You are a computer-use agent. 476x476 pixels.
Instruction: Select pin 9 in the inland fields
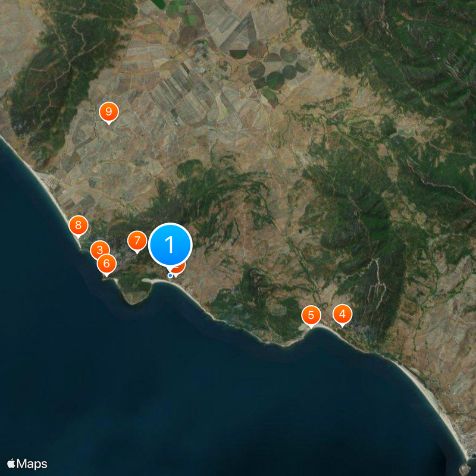point(109,112)
